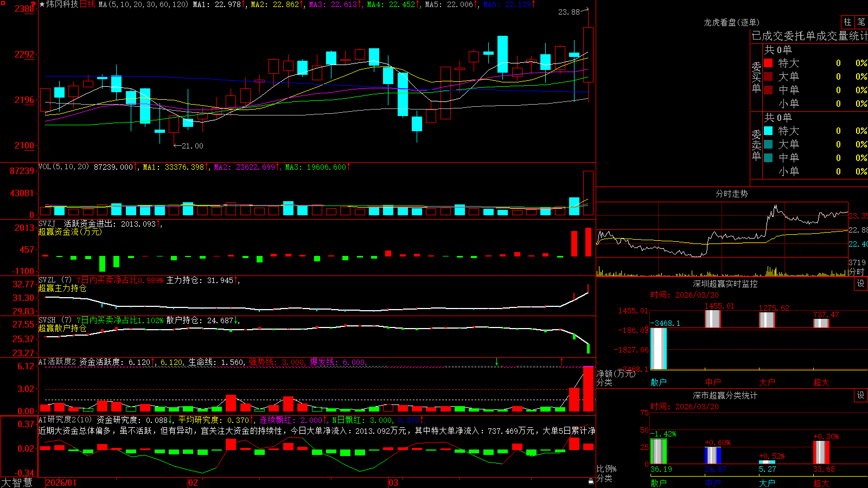Click the red 33.68 超大 bar in 分类统计

point(821,452)
